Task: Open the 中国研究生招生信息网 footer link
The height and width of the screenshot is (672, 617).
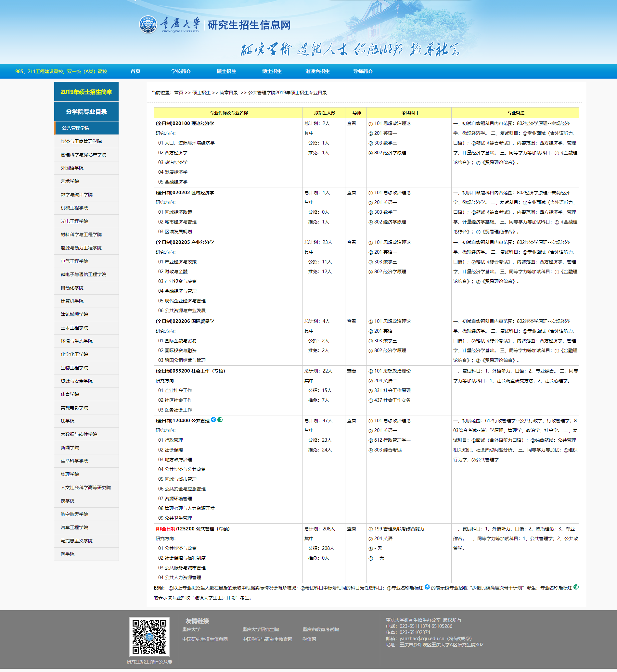Action: [x=205, y=639]
